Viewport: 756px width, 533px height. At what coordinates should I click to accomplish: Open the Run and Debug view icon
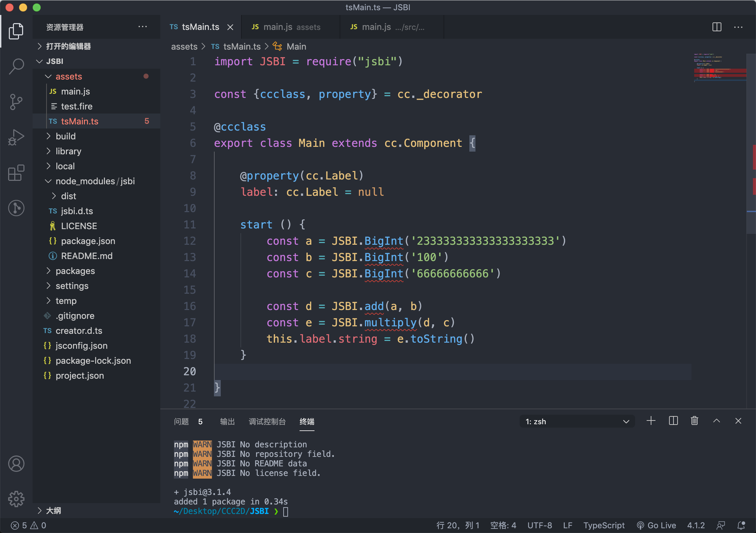point(16,137)
